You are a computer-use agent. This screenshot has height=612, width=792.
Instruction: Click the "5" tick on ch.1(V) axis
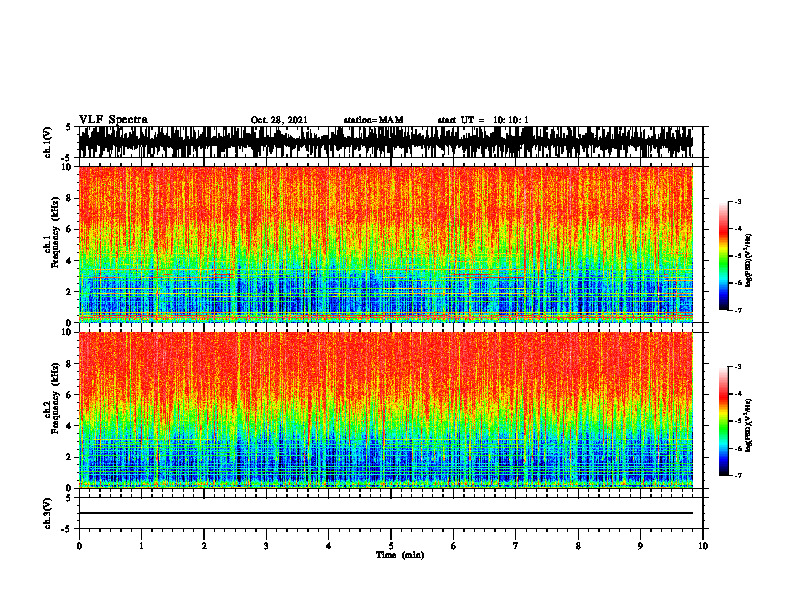(x=68, y=128)
